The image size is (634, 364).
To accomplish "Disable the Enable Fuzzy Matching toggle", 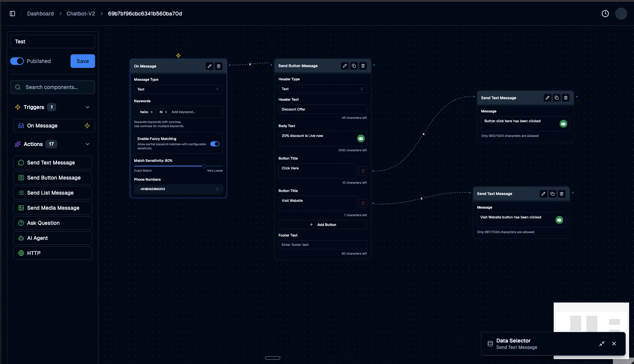I will 215,144.
